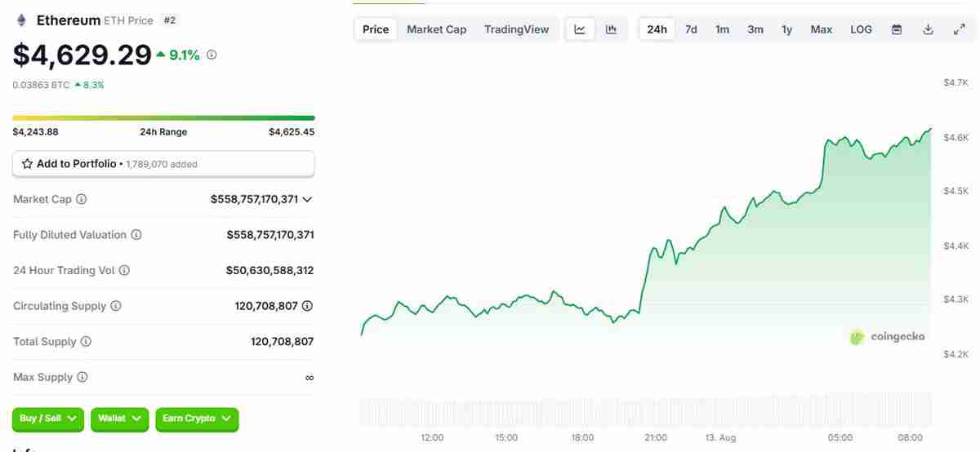Viewport: 980px width, 452px height.
Task: Open the Buy / Sell dropdown
Action: [48, 419]
